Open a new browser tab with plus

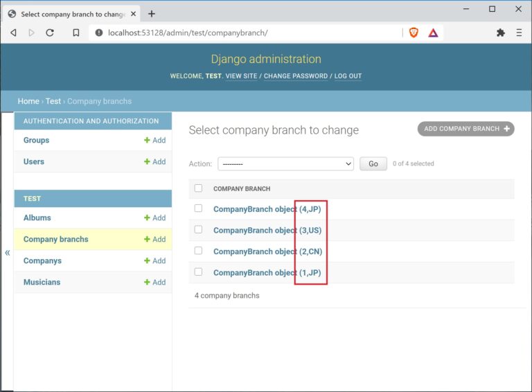pos(152,14)
